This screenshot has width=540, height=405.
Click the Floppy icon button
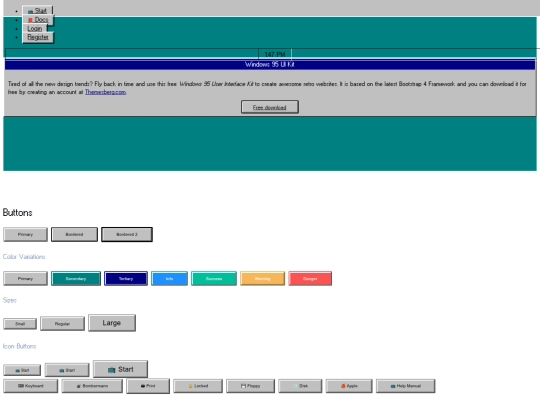coord(250,386)
